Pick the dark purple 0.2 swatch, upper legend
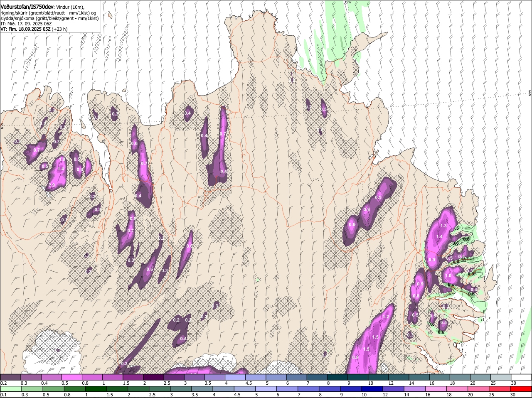The height and width of the screenshot is (398, 532). click(x=10, y=377)
